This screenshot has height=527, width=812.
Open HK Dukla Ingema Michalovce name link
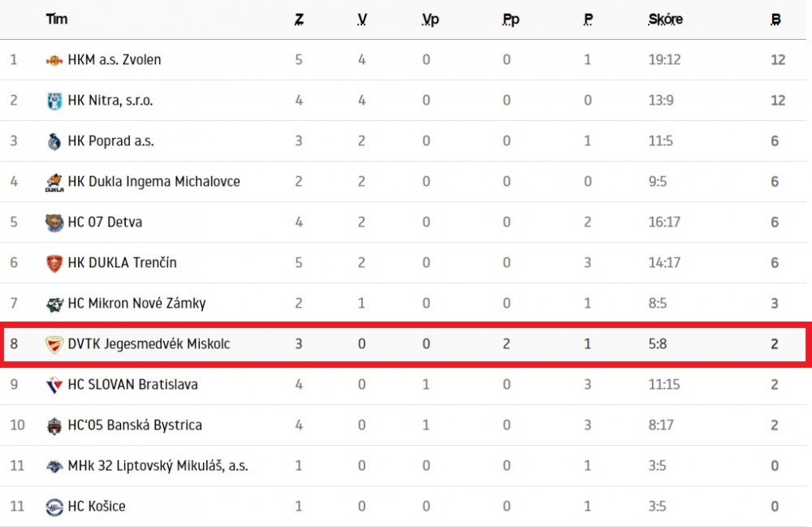click(x=153, y=182)
